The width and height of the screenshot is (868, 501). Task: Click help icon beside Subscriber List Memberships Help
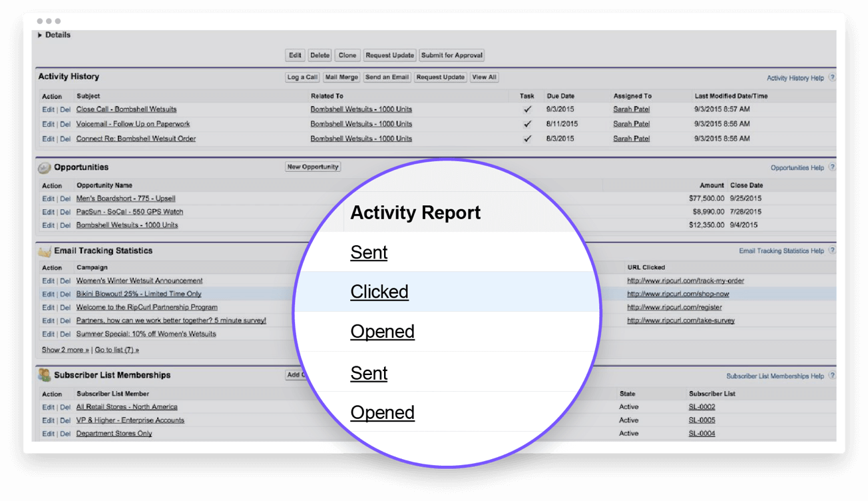point(831,376)
